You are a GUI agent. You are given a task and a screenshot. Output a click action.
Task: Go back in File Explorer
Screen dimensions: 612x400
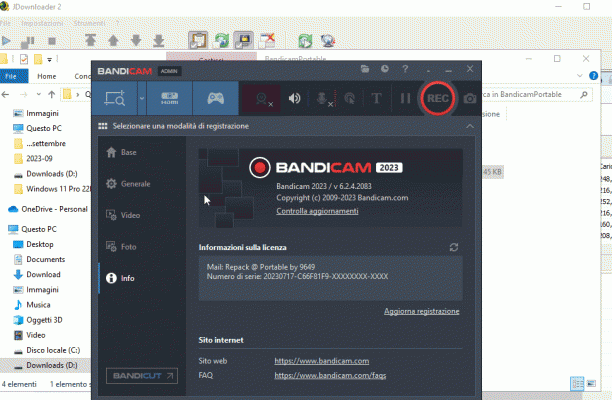pos(5,94)
